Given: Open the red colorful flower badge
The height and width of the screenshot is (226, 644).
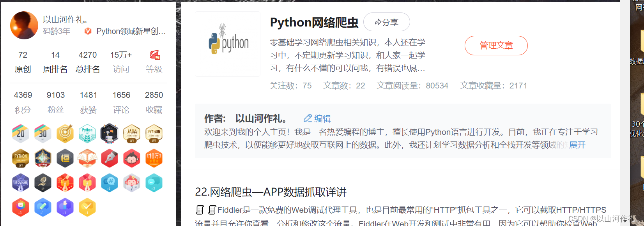Looking at the screenshot, I should coord(21,207).
